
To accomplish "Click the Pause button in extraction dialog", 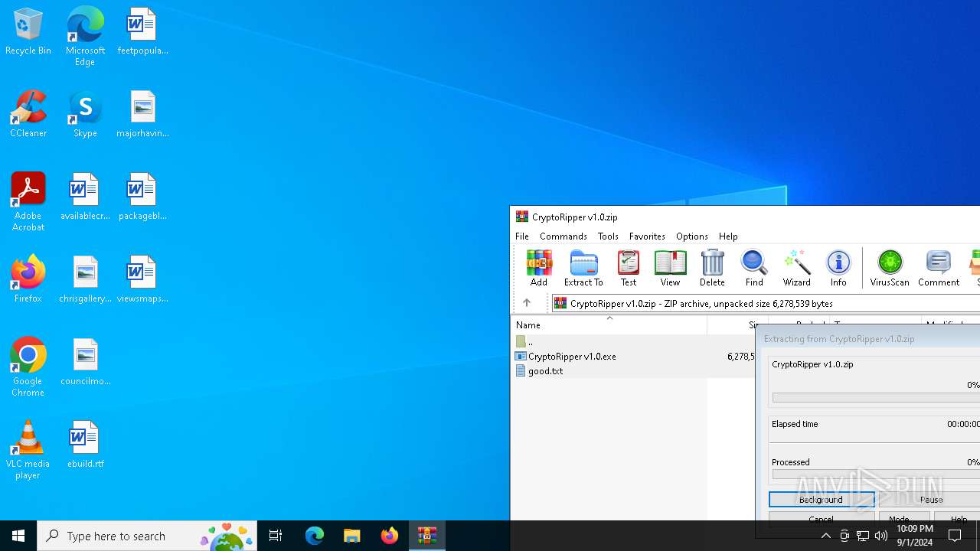I will [x=929, y=500].
